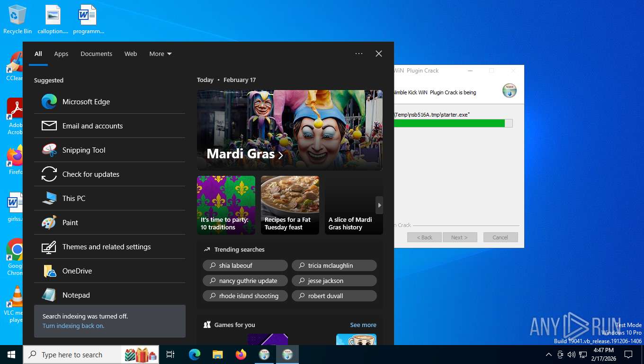Search trending topic tricia mclaughlin
The image size is (644, 364).
(334, 265)
